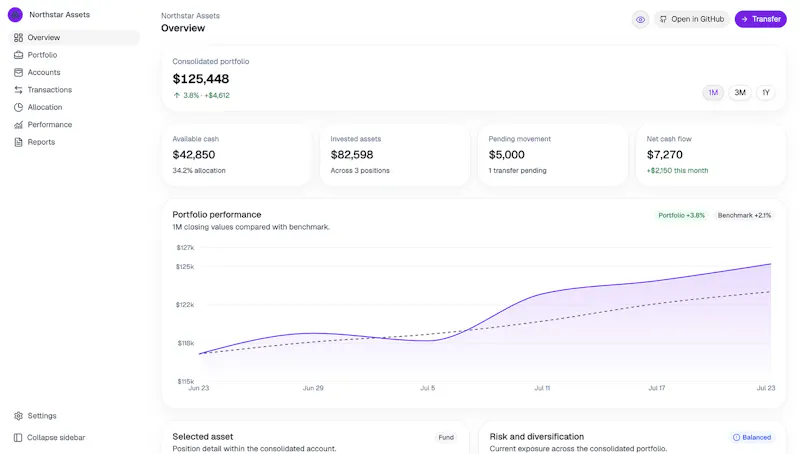800x454 pixels.
Task: Click the arrow icon on Transfer button
Action: pyautogui.click(x=744, y=19)
